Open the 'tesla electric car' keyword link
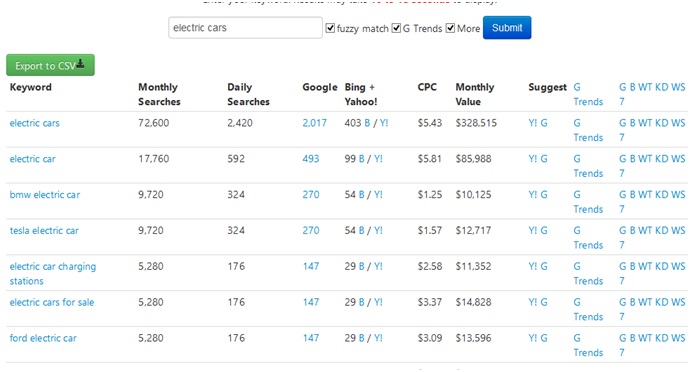This screenshot has height=372, width=690. click(44, 230)
